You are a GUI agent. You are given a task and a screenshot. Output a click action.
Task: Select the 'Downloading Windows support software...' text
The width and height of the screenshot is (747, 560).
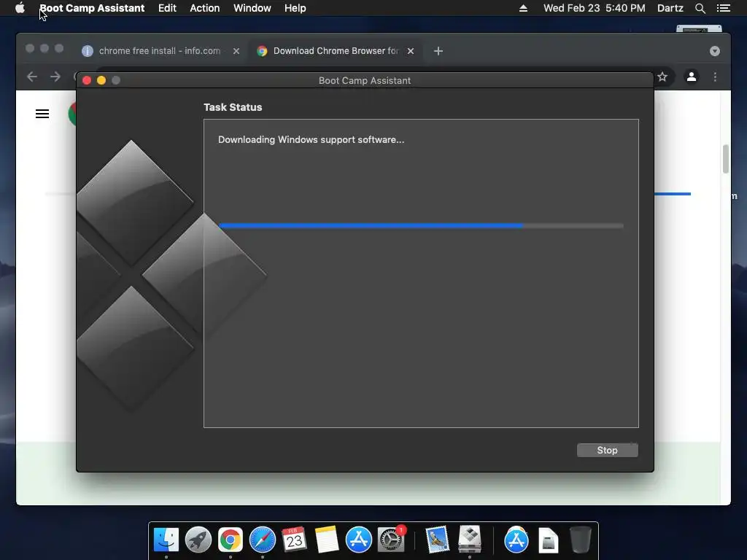[311, 139]
